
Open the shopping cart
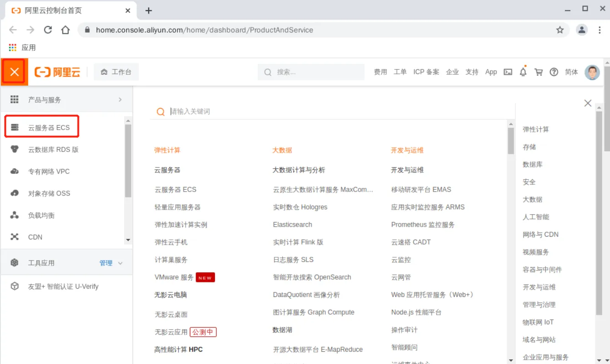tap(539, 72)
